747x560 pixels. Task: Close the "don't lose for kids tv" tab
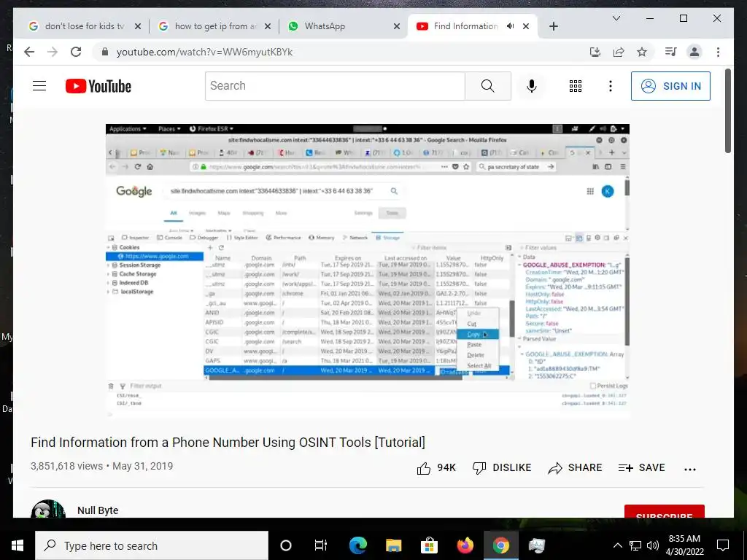pos(138,26)
